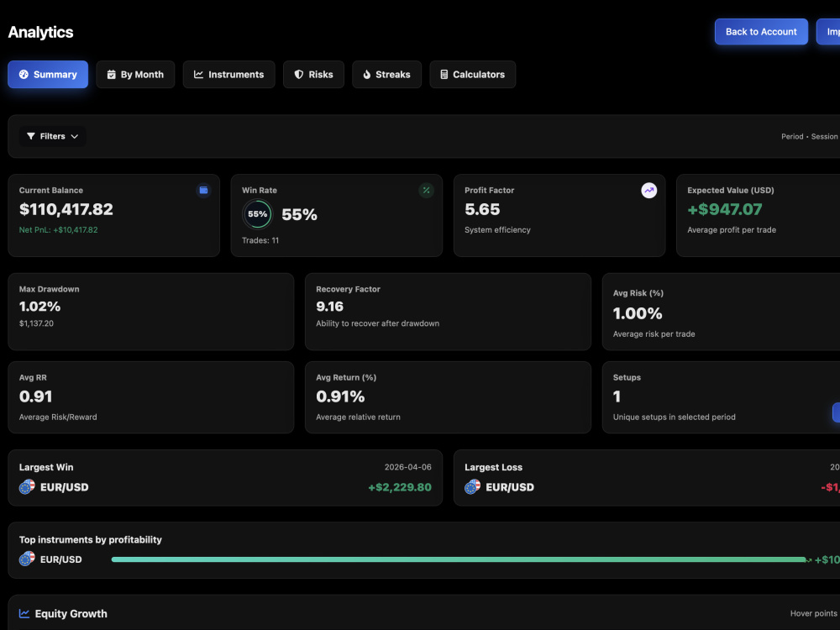Click the 55% circular win rate gauge
The height and width of the screenshot is (630, 840).
point(258,214)
